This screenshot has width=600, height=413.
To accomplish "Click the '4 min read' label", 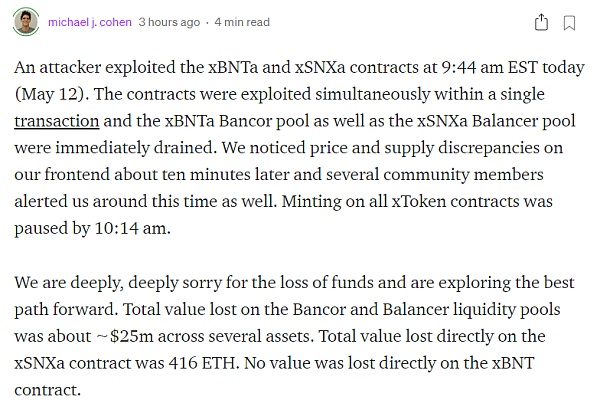I will [242, 22].
